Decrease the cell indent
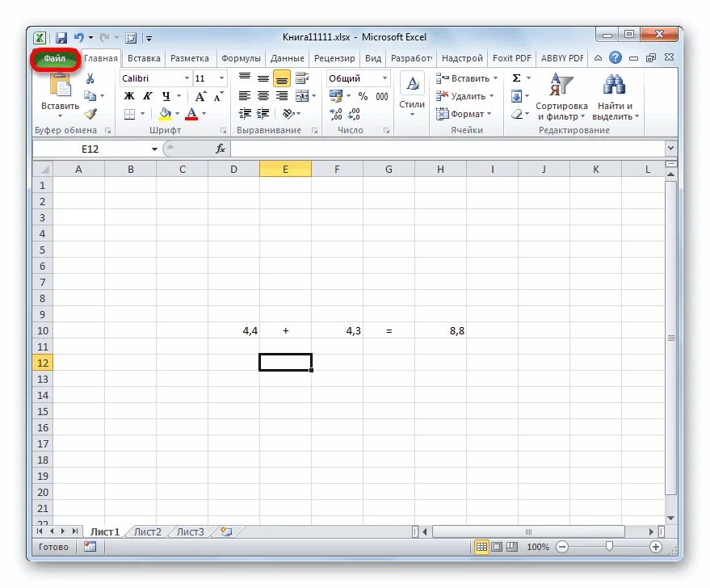710x588 pixels. (245, 114)
